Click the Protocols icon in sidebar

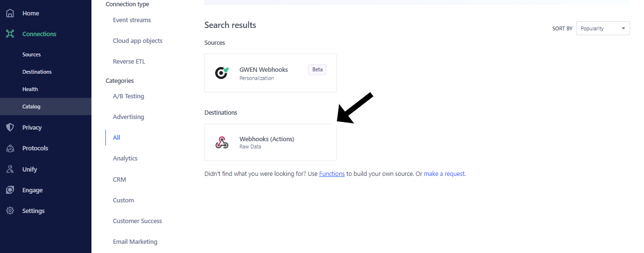pos(10,148)
